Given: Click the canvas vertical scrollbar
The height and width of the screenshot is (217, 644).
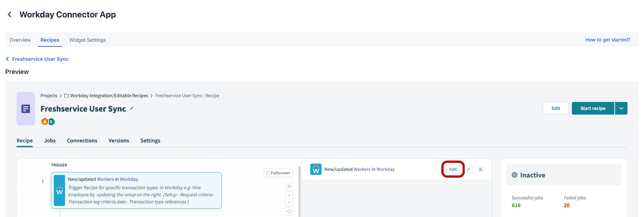Looking at the screenshot, I should [x=299, y=191].
